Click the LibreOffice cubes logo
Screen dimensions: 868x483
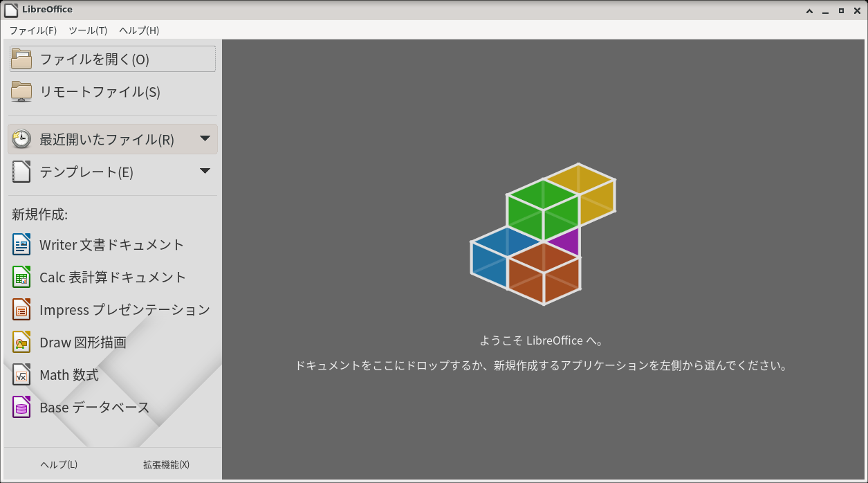click(x=543, y=234)
